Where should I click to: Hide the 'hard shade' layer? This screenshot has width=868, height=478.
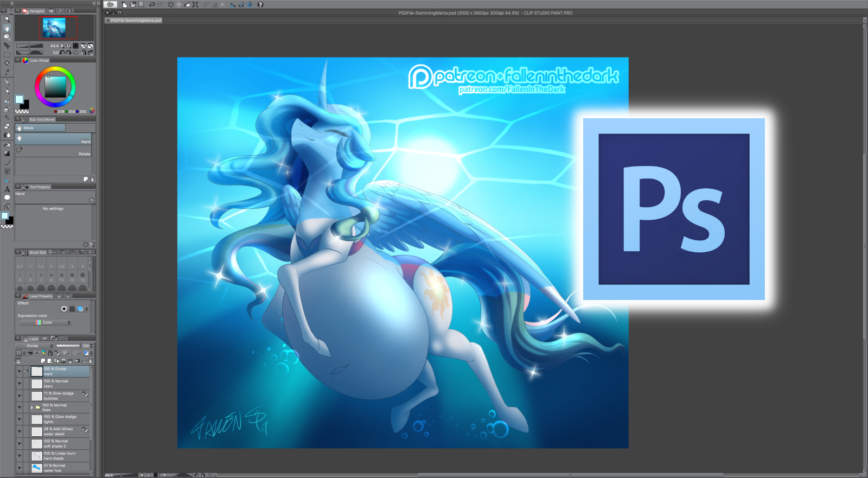click(x=19, y=456)
